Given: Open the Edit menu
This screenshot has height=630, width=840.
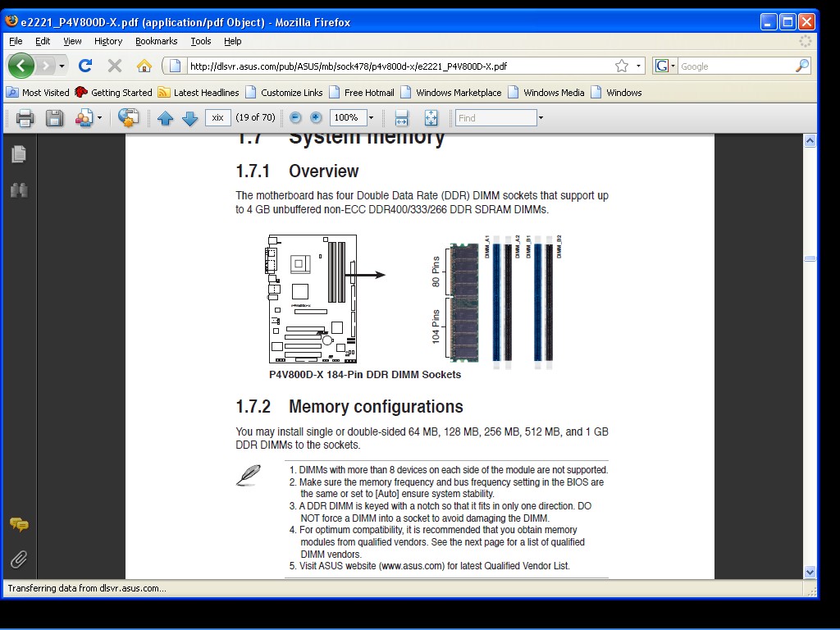Looking at the screenshot, I should pyautogui.click(x=43, y=41).
